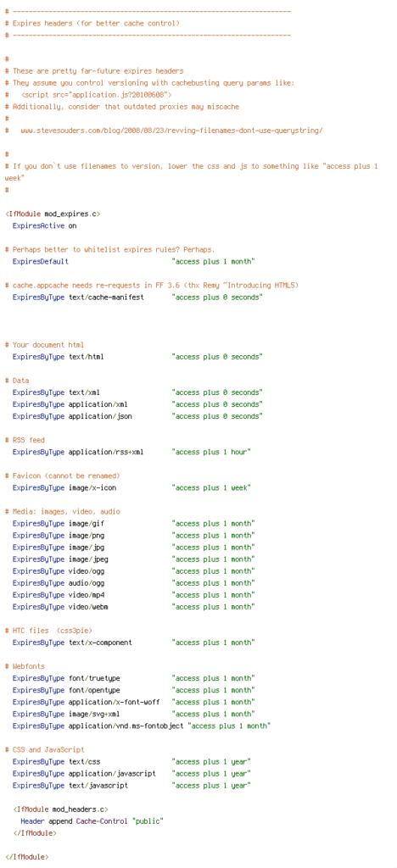Viewport: 397px width, 868px height.
Task: Click the ExpiresActive on directive
Action: [44, 225]
